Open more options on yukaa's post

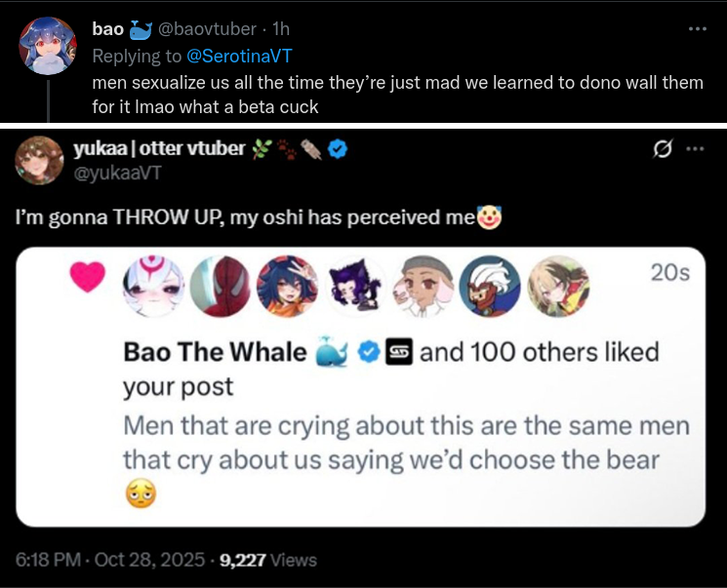tap(695, 150)
